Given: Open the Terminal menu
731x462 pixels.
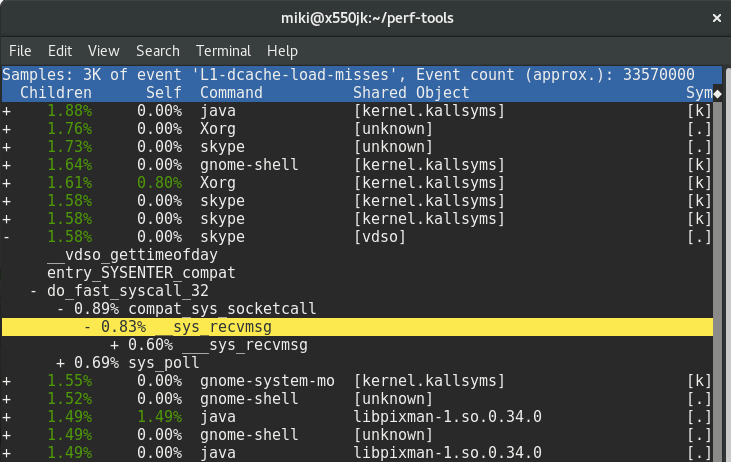Looking at the screenshot, I should pyautogui.click(x=223, y=50).
